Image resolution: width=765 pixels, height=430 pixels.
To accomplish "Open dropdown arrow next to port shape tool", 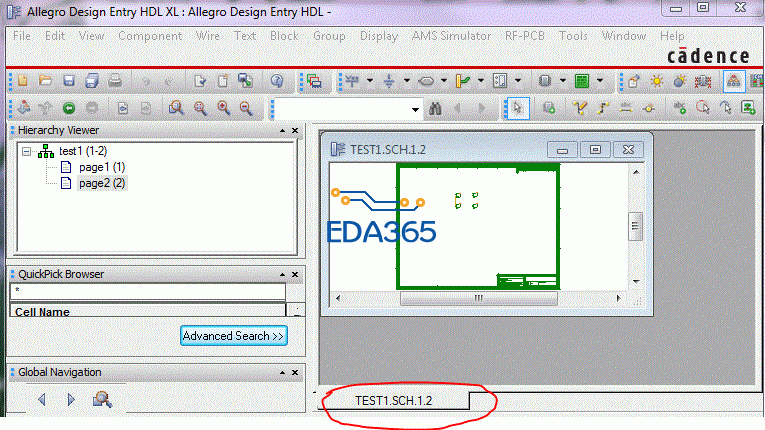I will pyautogui.click(x=443, y=81).
